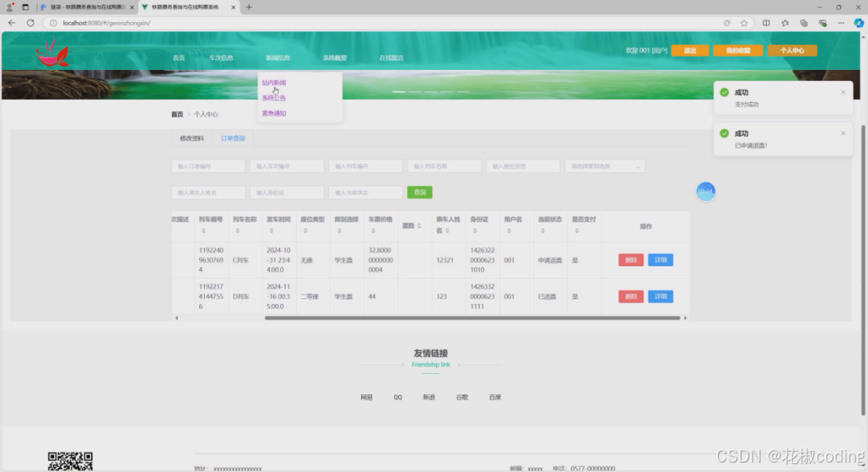Click the site logo in header

53,53
